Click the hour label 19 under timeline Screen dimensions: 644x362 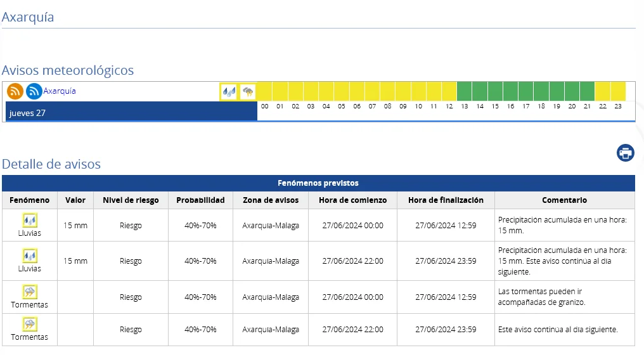[557, 106]
